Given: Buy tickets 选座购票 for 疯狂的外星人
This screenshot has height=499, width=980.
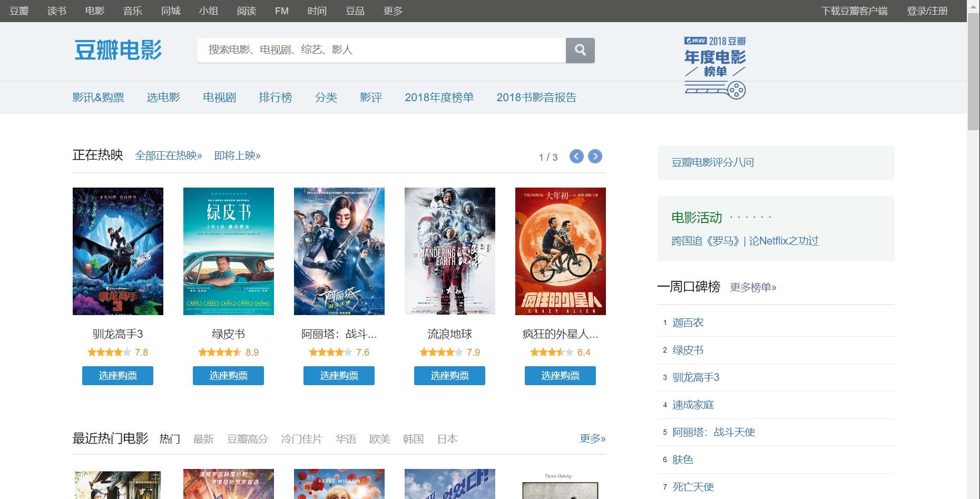Looking at the screenshot, I should 561,376.
